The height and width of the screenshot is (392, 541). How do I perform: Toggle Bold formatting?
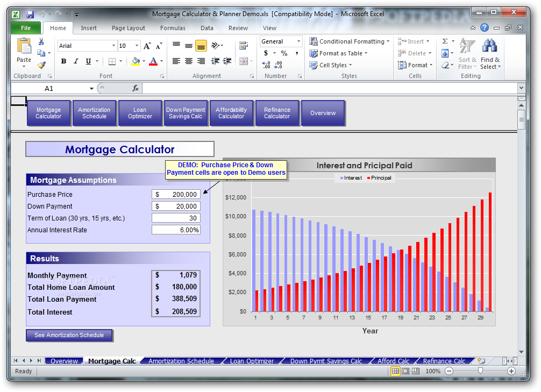pos(63,61)
